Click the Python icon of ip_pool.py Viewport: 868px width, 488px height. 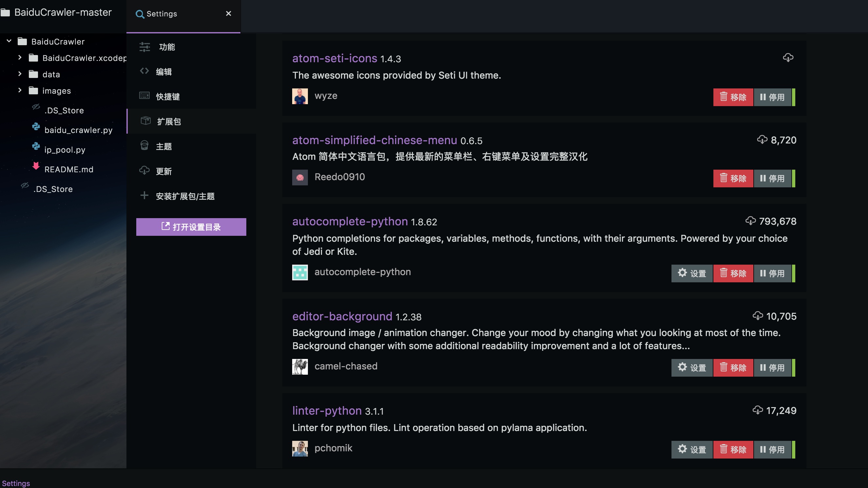36,146
